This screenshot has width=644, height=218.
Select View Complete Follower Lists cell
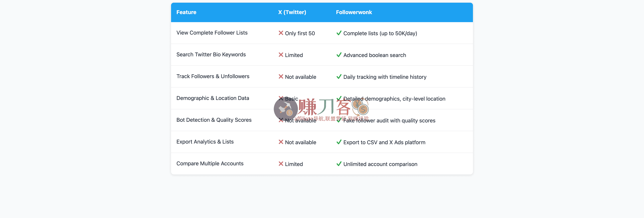click(x=212, y=33)
